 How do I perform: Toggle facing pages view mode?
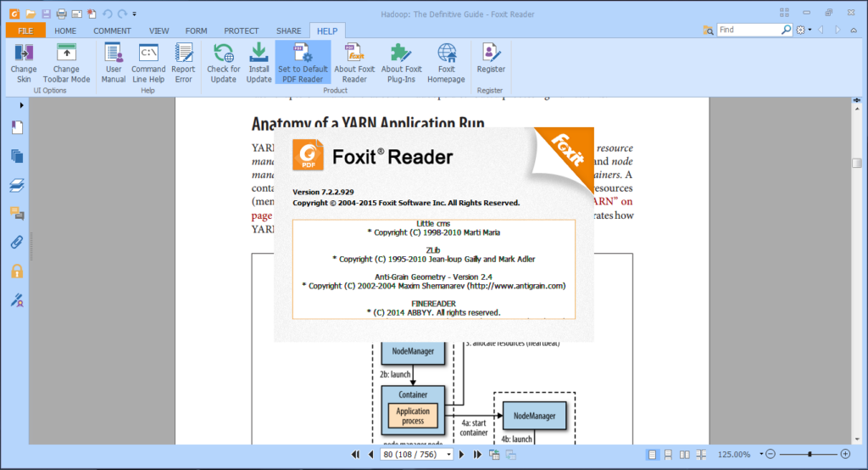pos(685,455)
